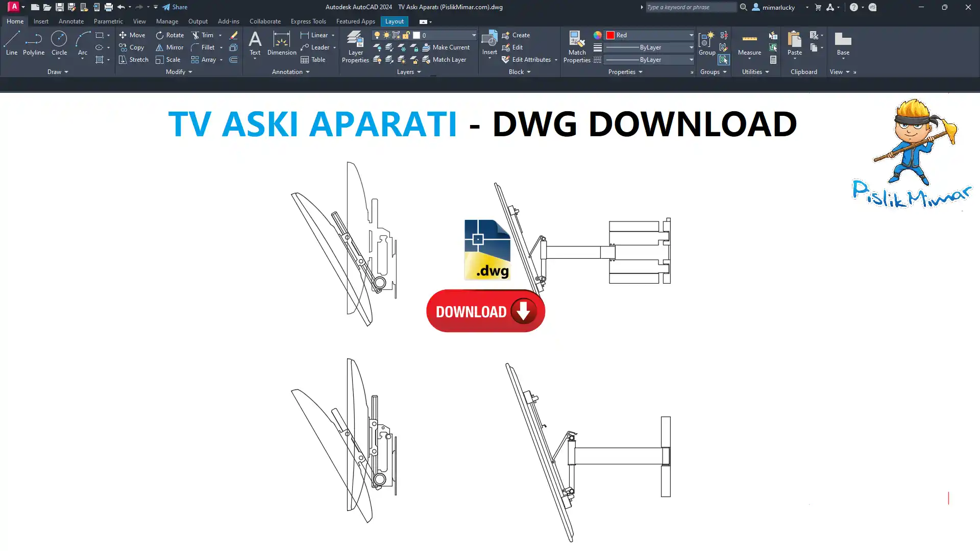Click the Share button
Viewport: 980px width, 551px height.
tap(175, 7)
